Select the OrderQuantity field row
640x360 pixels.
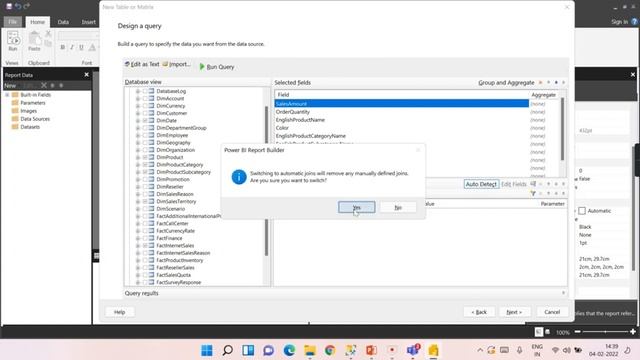click(402, 112)
